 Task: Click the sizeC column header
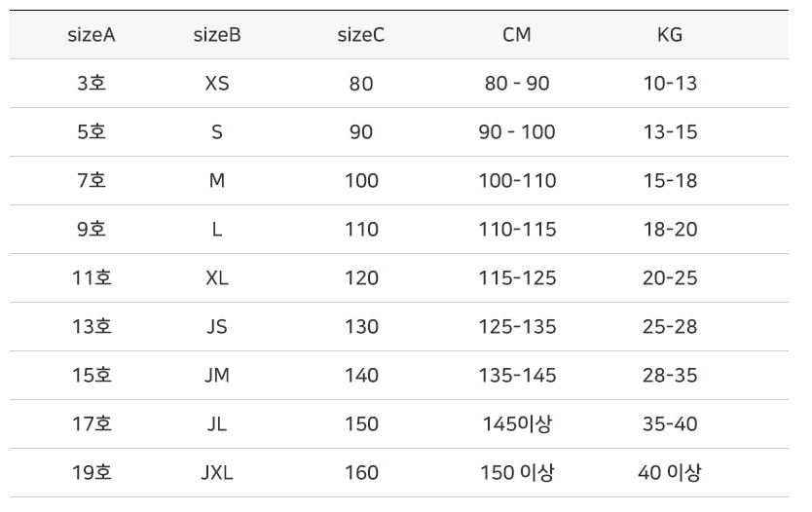[x=361, y=35]
